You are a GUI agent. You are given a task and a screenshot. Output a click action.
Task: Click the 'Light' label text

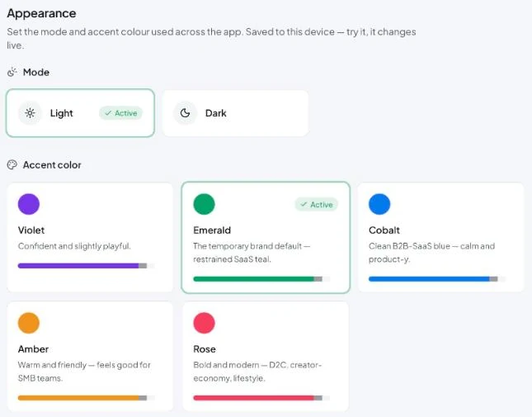click(x=61, y=113)
